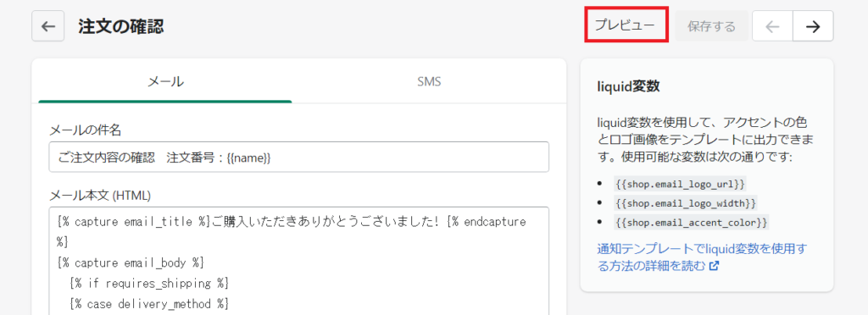Go to next template with right arrow
868x315 pixels.
[x=813, y=26]
